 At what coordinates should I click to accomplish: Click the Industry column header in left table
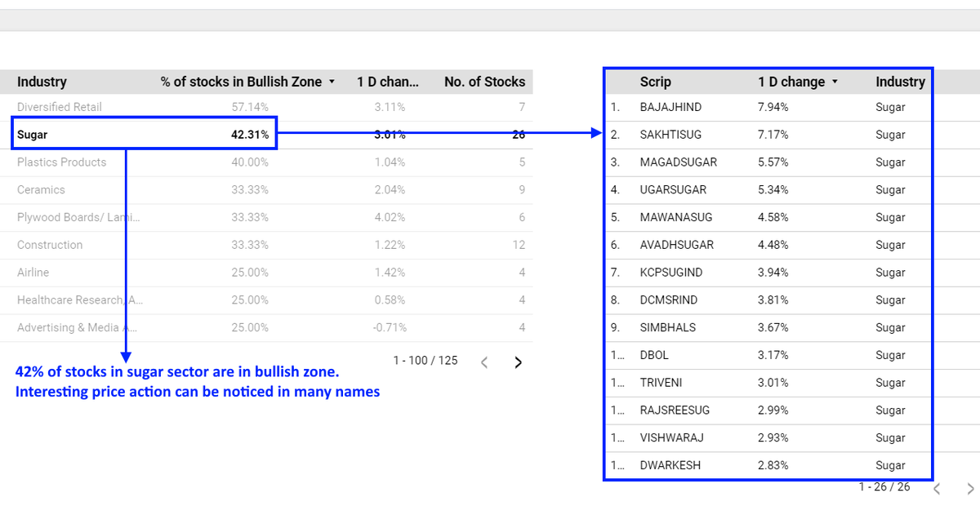(x=42, y=82)
